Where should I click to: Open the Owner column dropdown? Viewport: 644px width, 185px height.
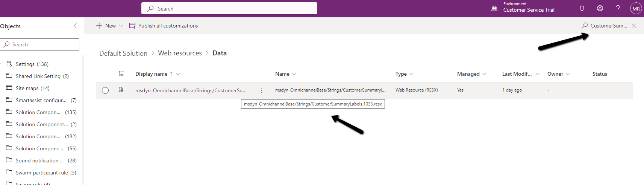click(568, 74)
